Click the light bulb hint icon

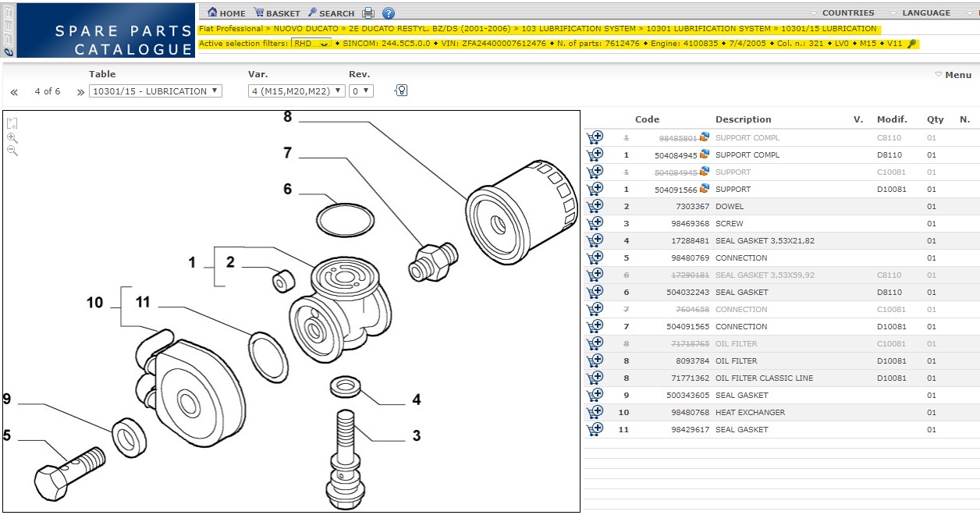point(401,91)
